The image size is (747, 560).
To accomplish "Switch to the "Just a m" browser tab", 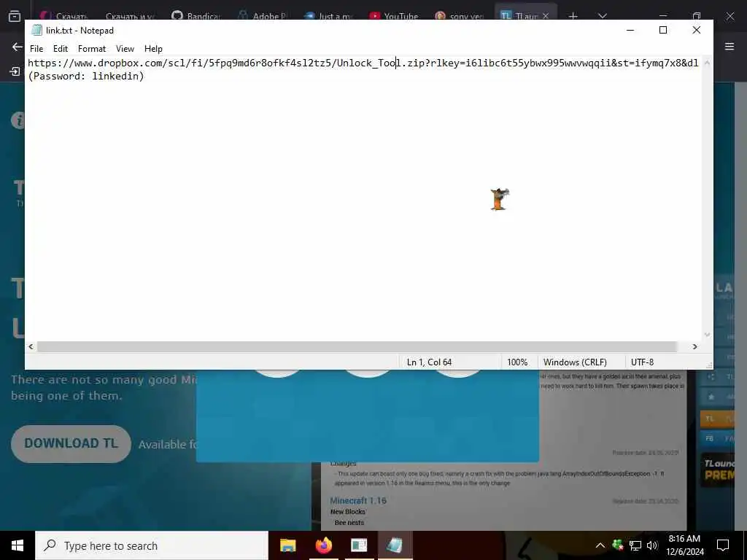I will [329, 16].
